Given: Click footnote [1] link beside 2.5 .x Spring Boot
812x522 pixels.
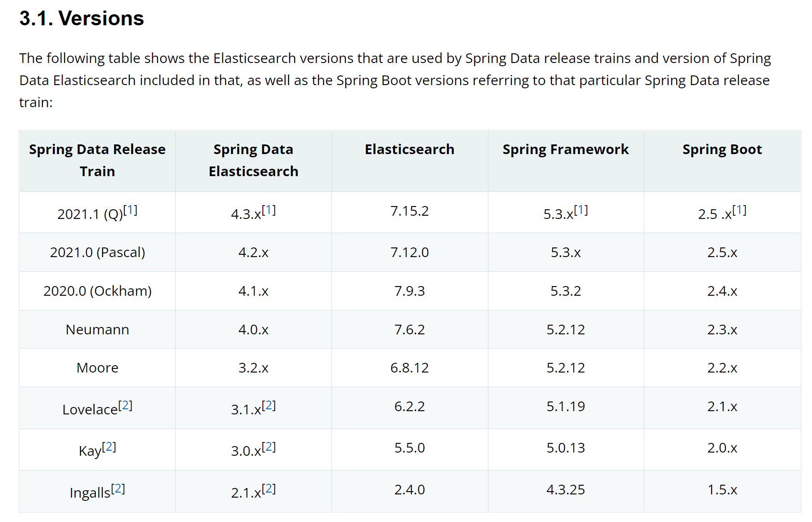Looking at the screenshot, I should click(739, 210).
